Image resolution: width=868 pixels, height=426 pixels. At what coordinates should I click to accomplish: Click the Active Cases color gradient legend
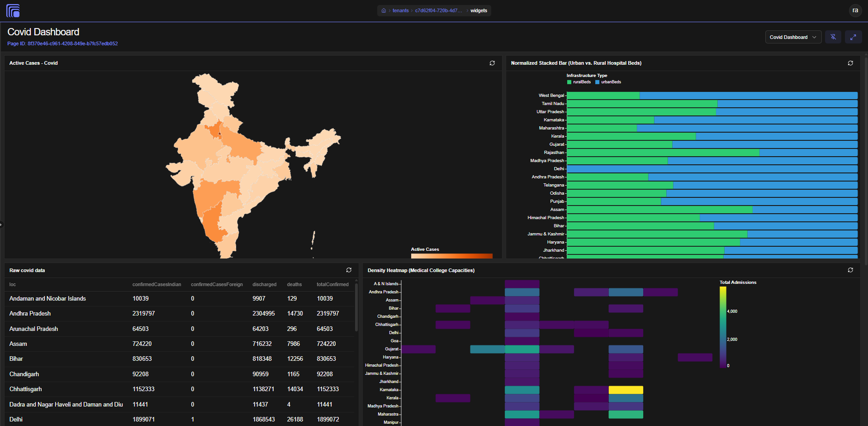[x=451, y=256]
